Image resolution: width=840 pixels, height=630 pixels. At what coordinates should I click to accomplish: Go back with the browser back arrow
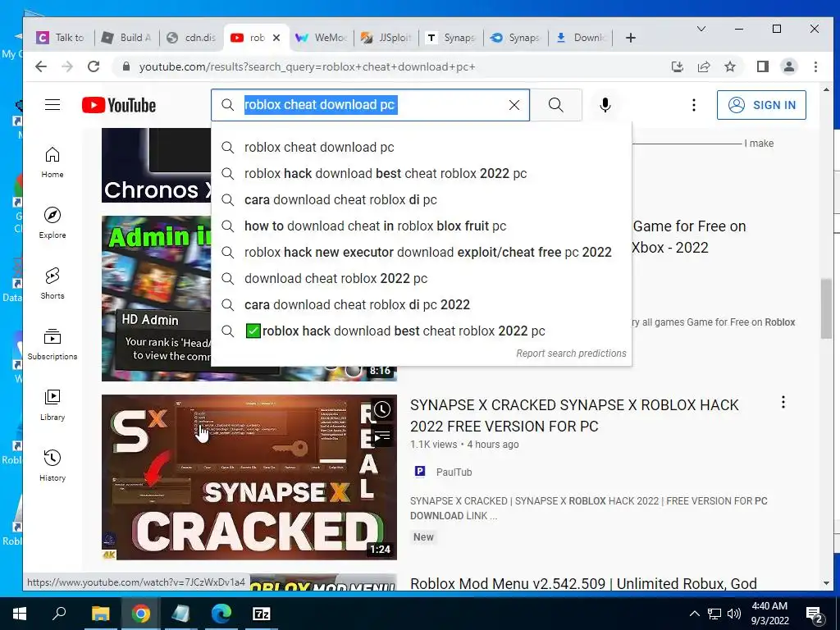point(41,67)
